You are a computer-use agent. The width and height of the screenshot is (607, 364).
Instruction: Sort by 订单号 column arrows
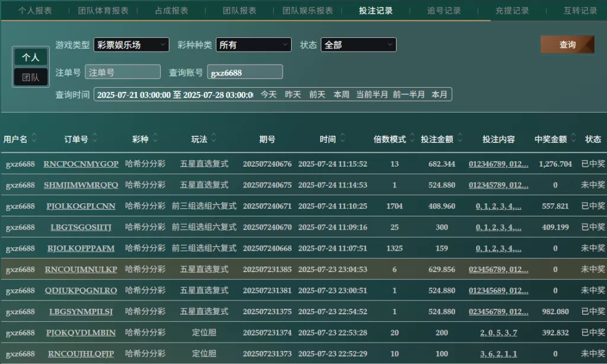tap(95, 138)
